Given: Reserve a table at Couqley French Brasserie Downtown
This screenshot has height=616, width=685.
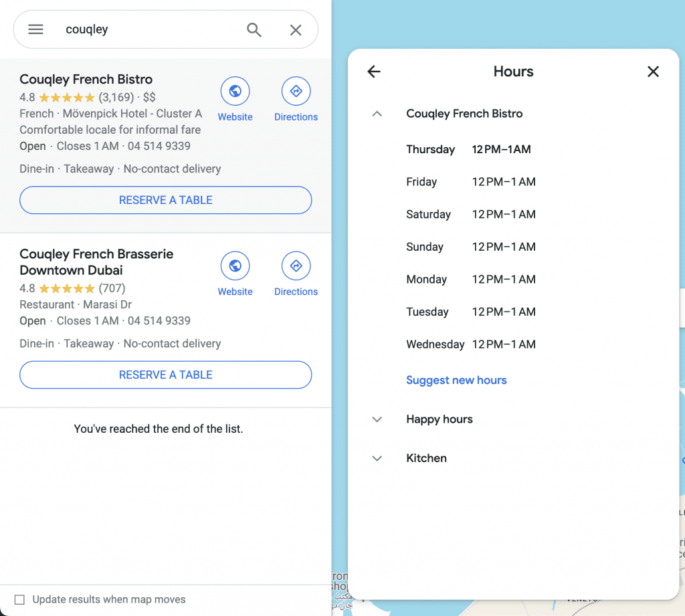Looking at the screenshot, I should pos(166,375).
